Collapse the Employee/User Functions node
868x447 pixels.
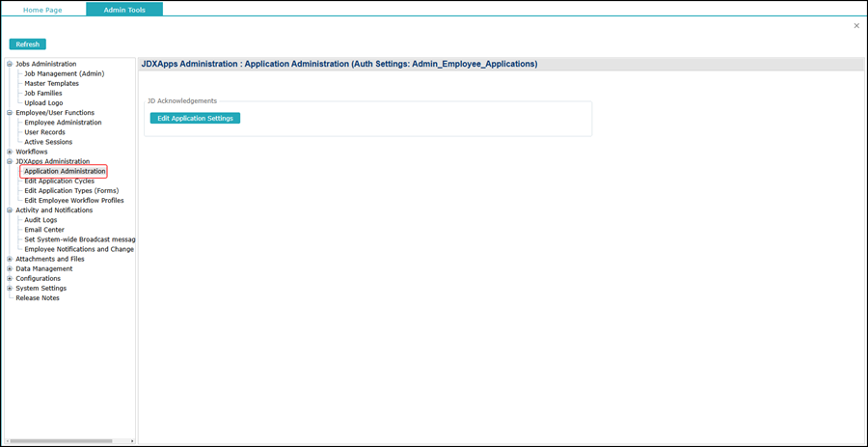click(10, 113)
